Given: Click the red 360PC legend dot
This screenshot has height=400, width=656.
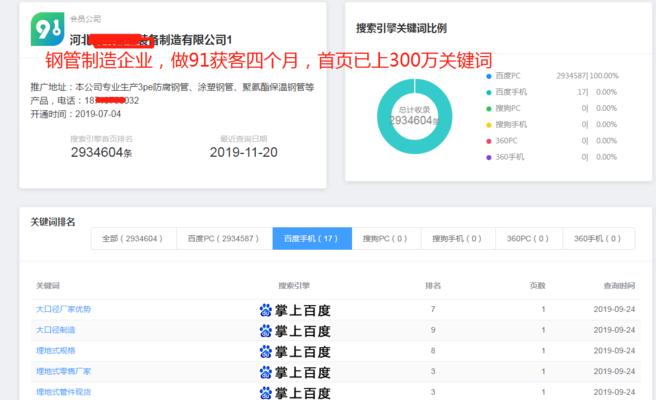Looking at the screenshot, I should pyautogui.click(x=488, y=141).
